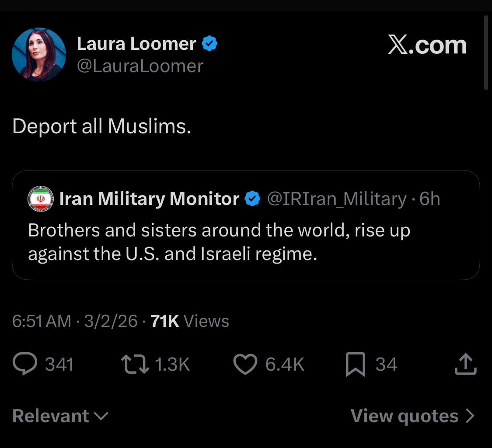The height and width of the screenshot is (448, 492).
Task: Tap the share upload icon
Action: [x=465, y=365]
